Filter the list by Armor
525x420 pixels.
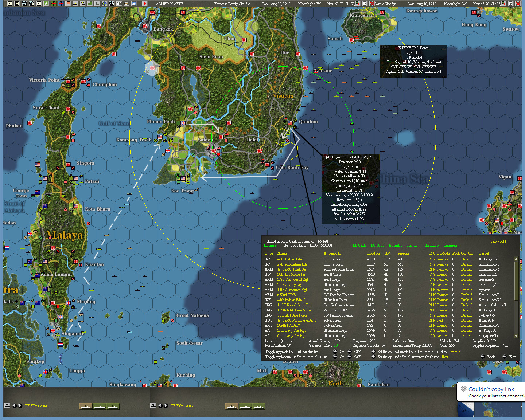point(412,246)
